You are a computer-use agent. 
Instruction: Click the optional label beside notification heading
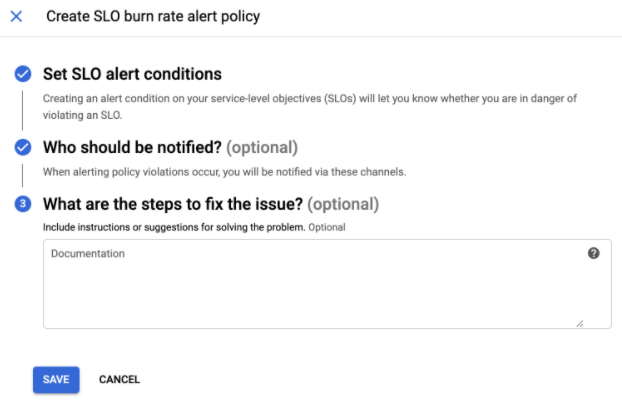point(262,148)
